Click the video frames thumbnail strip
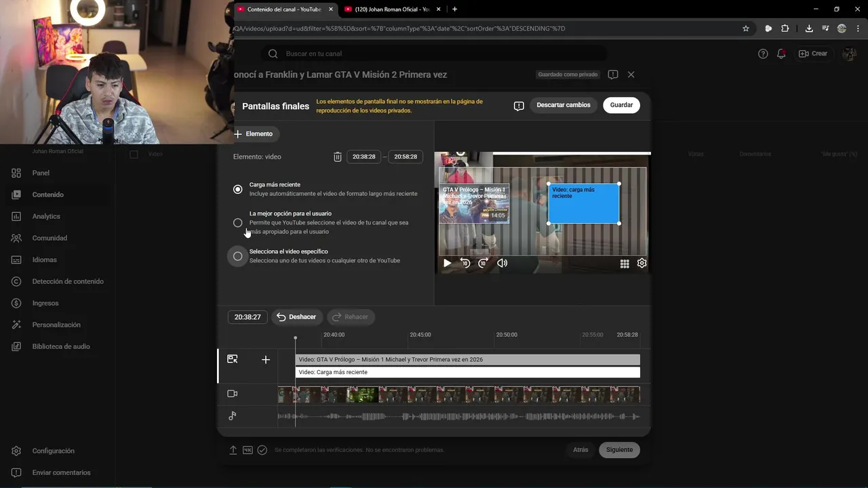The height and width of the screenshot is (488, 868). (x=459, y=394)
